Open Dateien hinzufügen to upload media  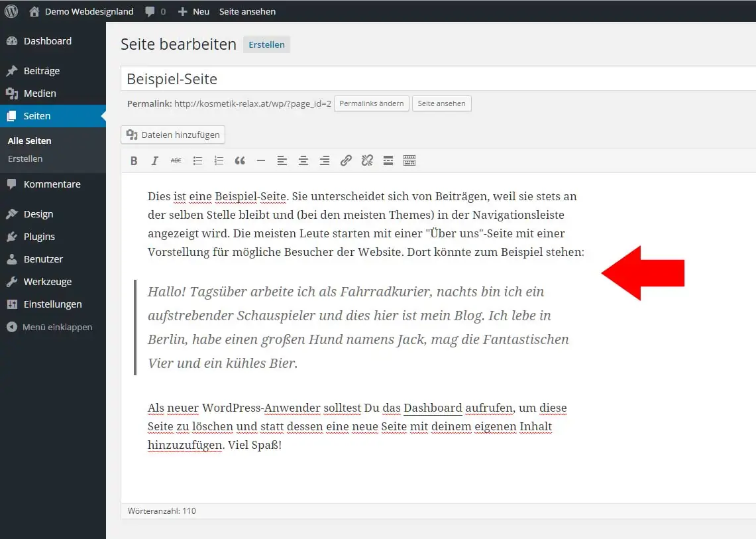[x=172, y=135]
